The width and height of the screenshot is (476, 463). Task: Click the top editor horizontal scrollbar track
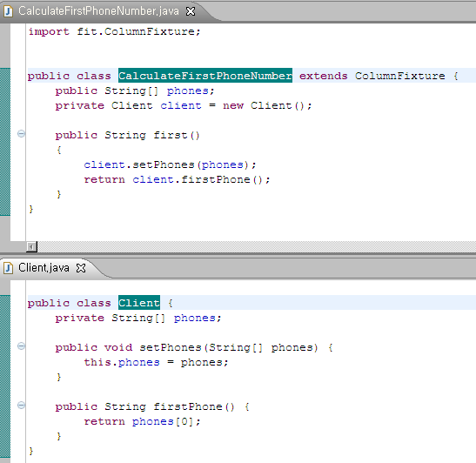point(257,246)
